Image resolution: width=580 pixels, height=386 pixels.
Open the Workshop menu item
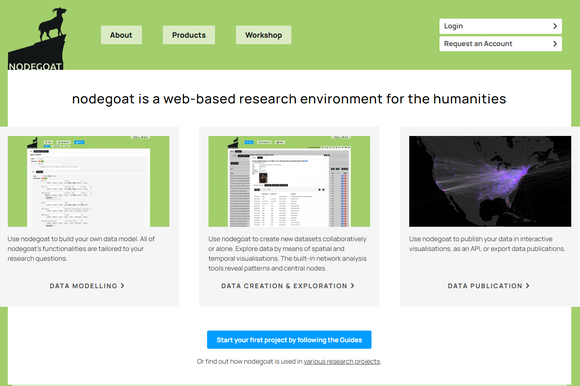click(263, 35)
